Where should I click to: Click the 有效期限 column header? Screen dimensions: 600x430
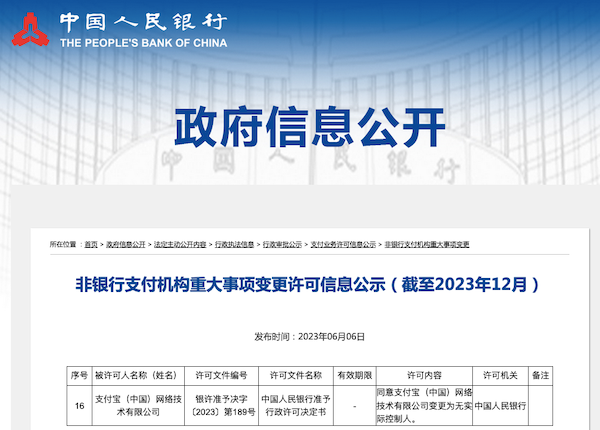click(355, 376)
